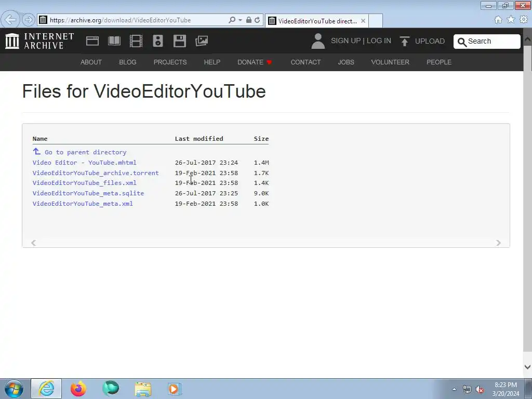
Task: Open Firefox from the taskbar
Action: pos(78,389)
